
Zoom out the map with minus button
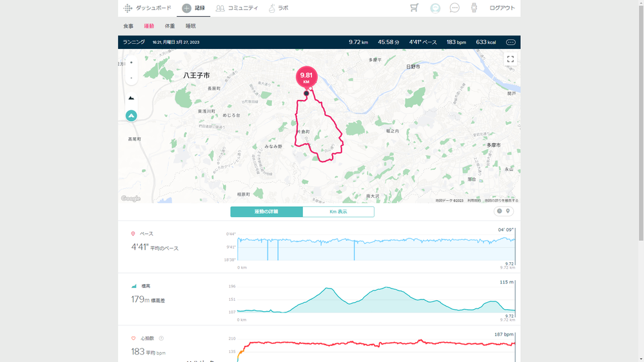131,77
